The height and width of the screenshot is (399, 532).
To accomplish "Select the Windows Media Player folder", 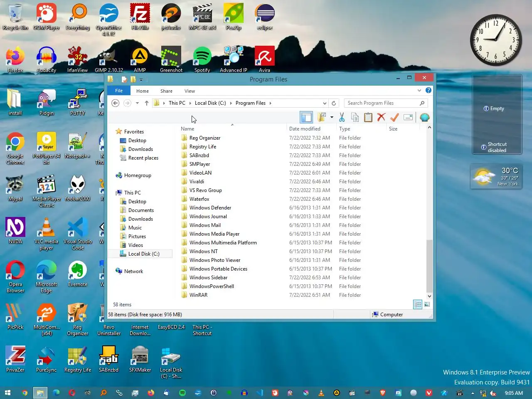I will click(x=214, y=234).
